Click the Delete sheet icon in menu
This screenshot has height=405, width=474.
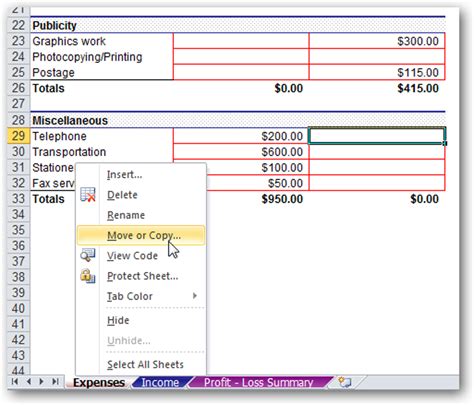point(88,195)
